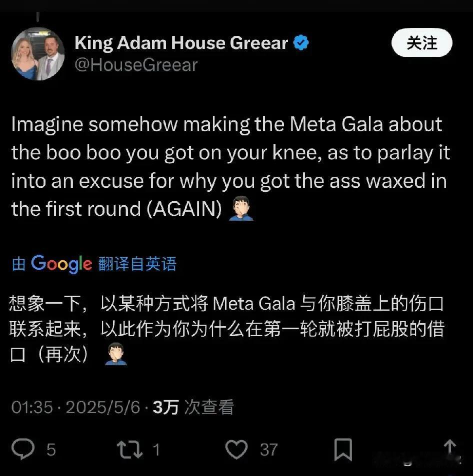This screenshot has height=476, width=473.
Task: Click facepalm emoji after '(再次)'
Action: coord(116,354)
